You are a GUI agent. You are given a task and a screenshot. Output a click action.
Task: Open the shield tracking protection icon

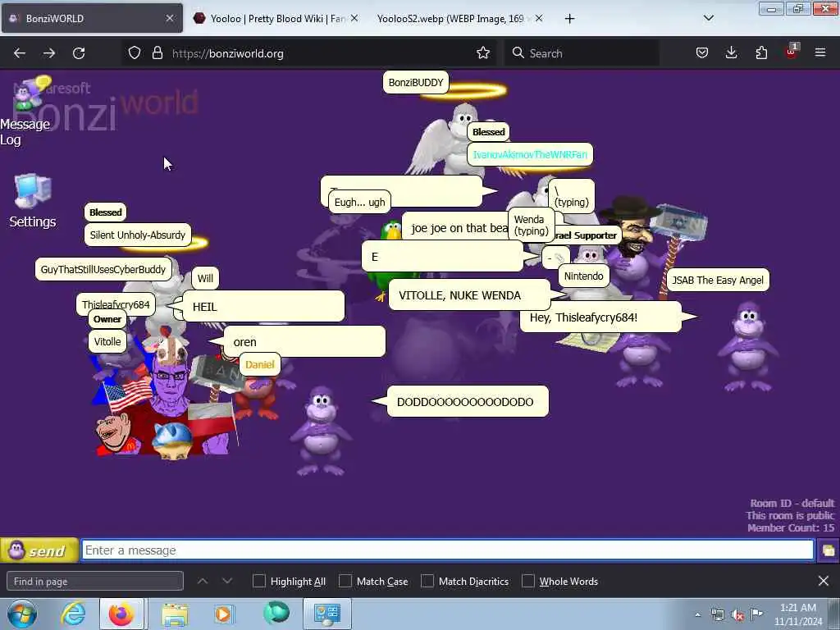click(x=135, y=53)
